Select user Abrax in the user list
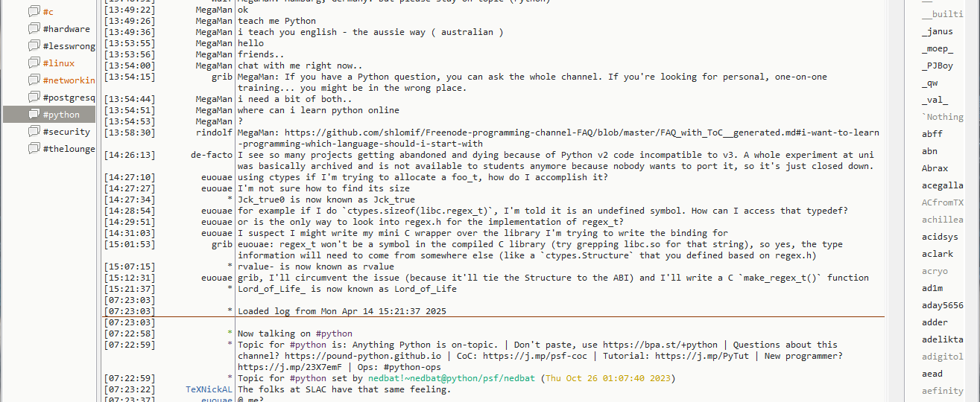Screen dimensions: 980x402 935,168
